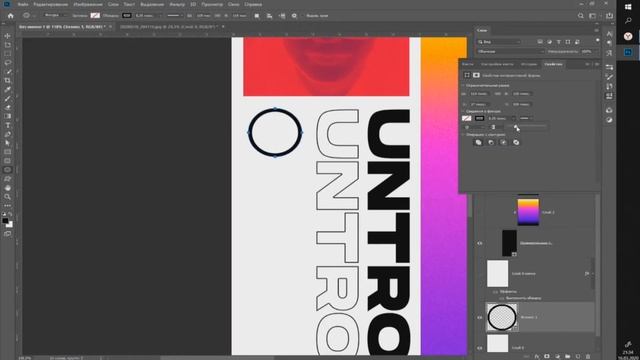640x360 pixels.
Task: Toggle visibility of layer Effects entry
Action: pos(495,292)
